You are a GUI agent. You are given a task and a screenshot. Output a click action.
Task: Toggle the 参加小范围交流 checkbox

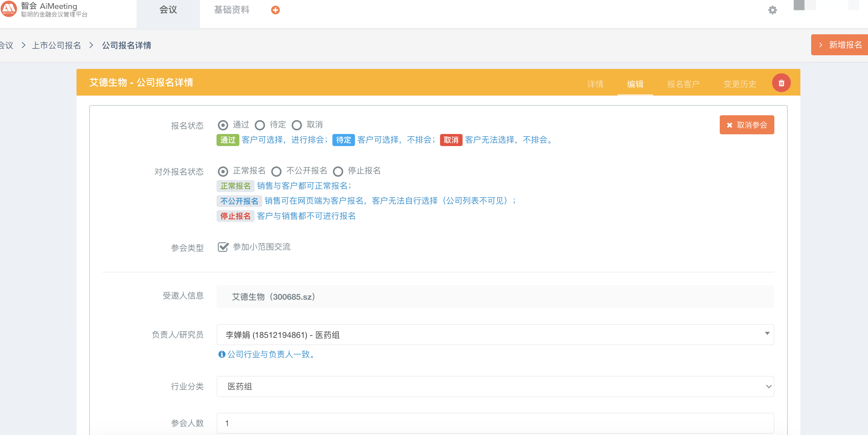223,247
